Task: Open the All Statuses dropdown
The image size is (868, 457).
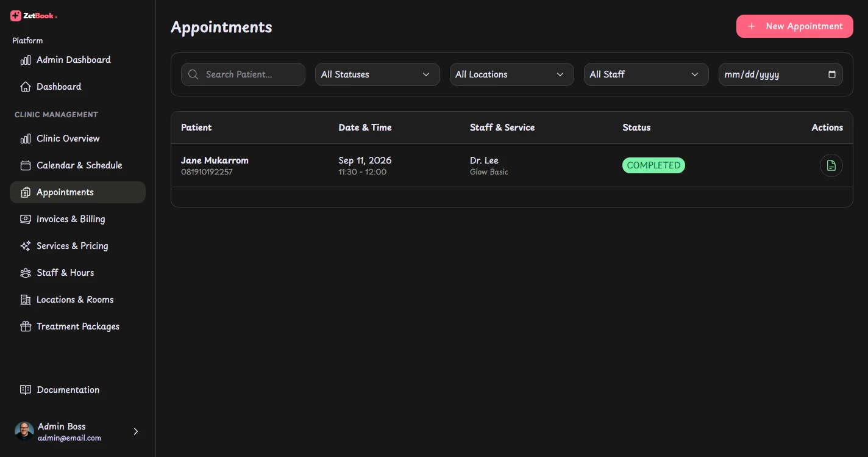Action: click(377, 74)
